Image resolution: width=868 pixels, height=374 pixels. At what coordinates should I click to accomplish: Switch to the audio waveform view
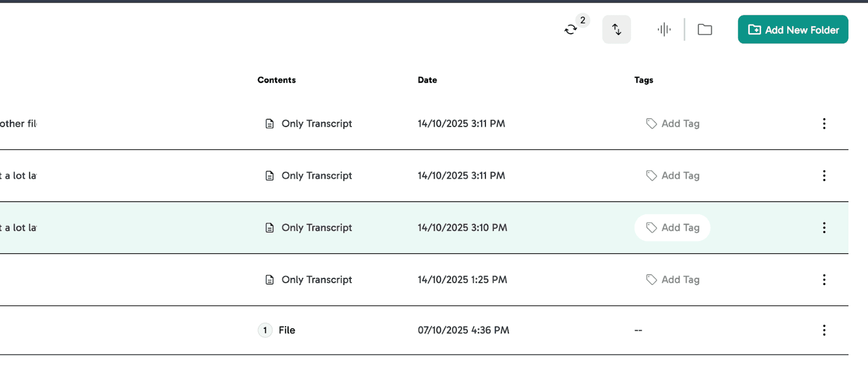(x=664, y=29)
